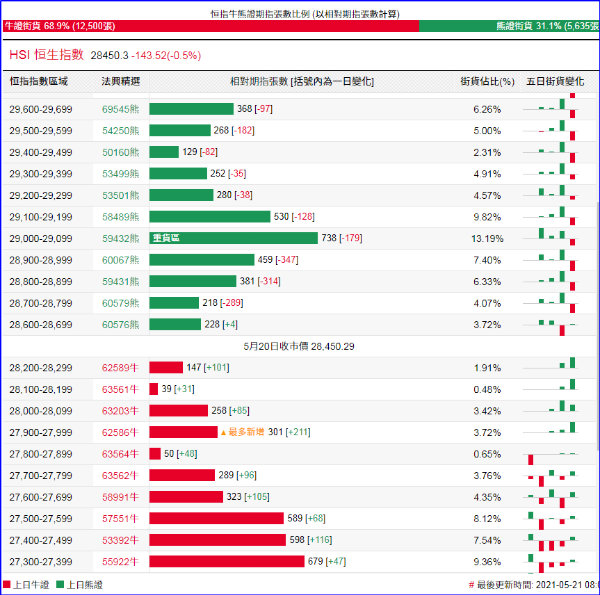This screenshot has width=600, height=595.
Task: Open bear warrant link 69545熊
Action: (x=121, y=109)
